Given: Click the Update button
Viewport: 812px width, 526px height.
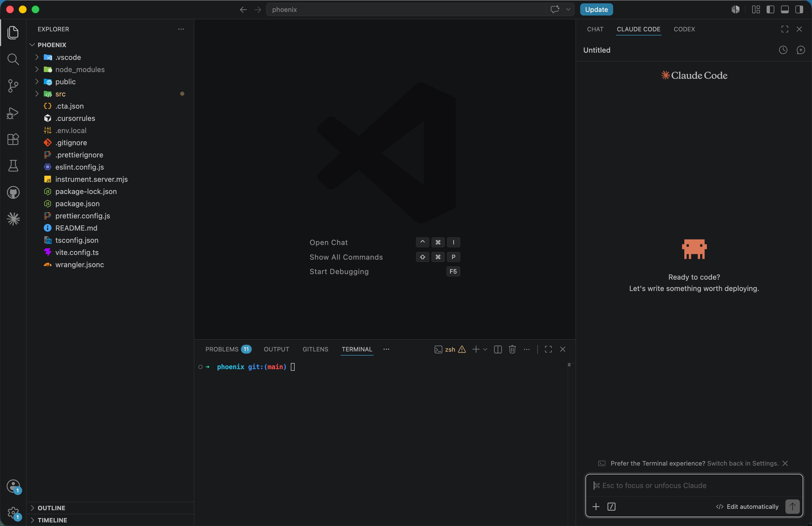Looking at the screenshot, I should point(596,9).
